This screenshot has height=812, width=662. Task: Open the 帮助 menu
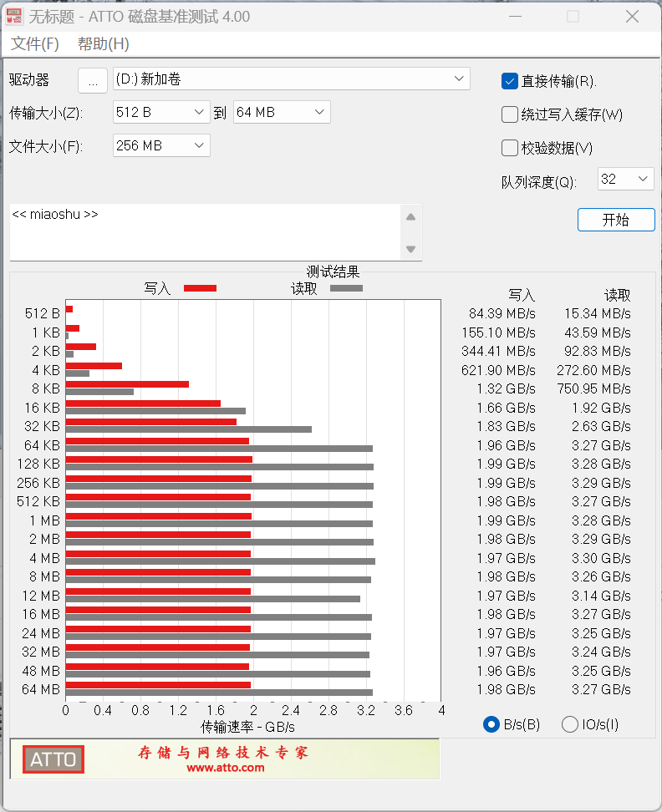tap(103, 44)
